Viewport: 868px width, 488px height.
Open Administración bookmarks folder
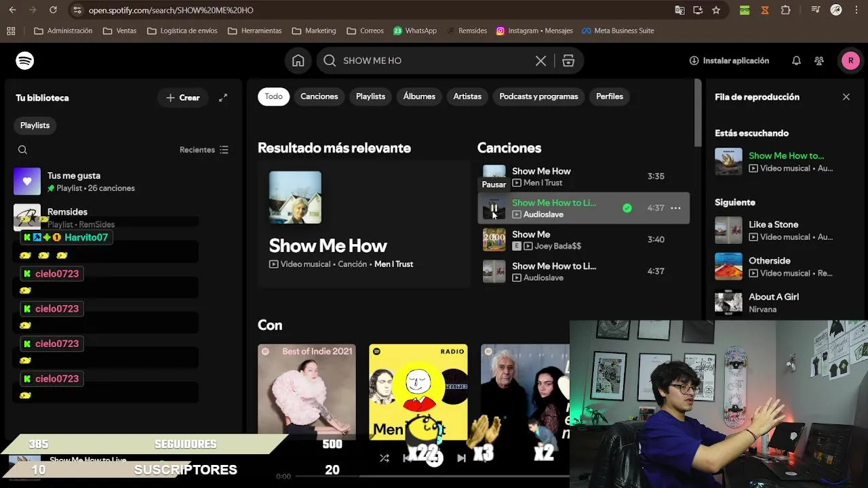[63, 30]
